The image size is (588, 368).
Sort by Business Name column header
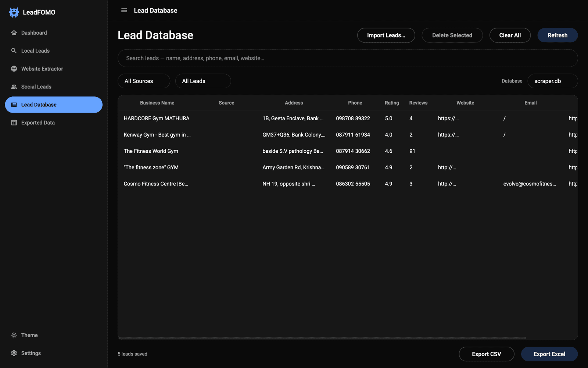coord(157,103)
